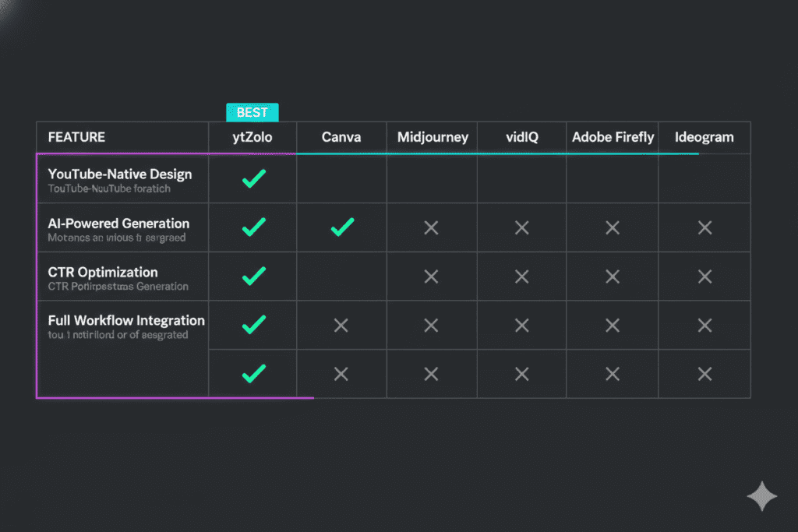
Task: Click the Ideogram X for Full Workflow Integration
Action: click(x=704, y=326)
